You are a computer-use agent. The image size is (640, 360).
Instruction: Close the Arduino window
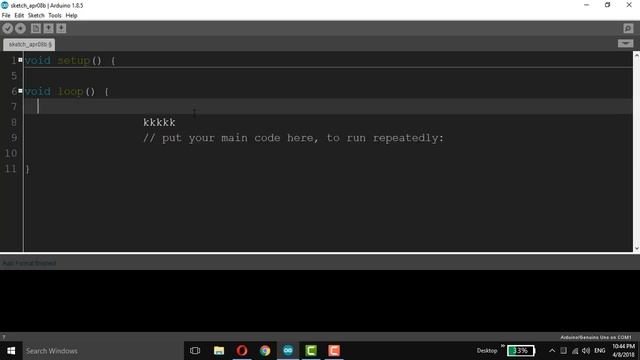click(x=629, y=5)
